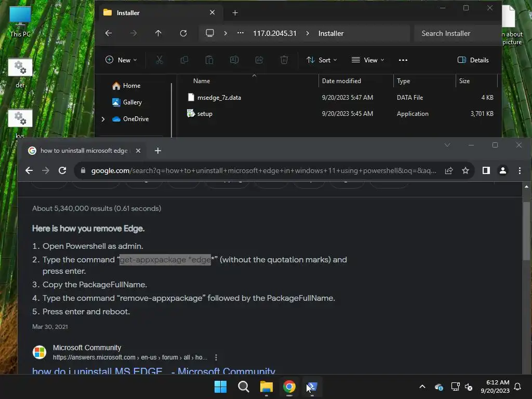Image resolution: width=532 pixels, height=399 pixels.
Task: Select the 117.0.2045.31 breadcrumb folder
Action: click(x=274, y=33)
